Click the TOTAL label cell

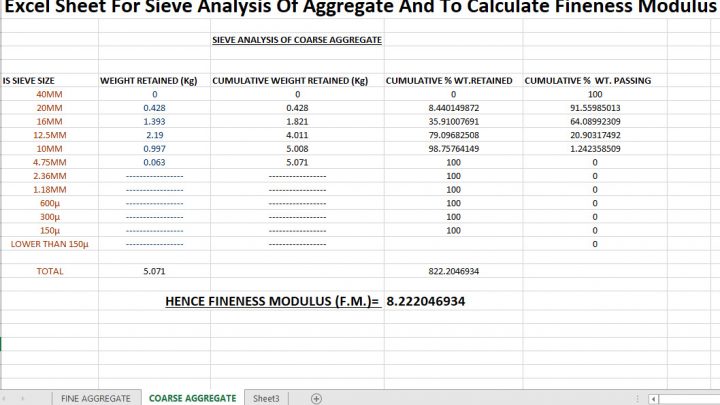[50, 271]
